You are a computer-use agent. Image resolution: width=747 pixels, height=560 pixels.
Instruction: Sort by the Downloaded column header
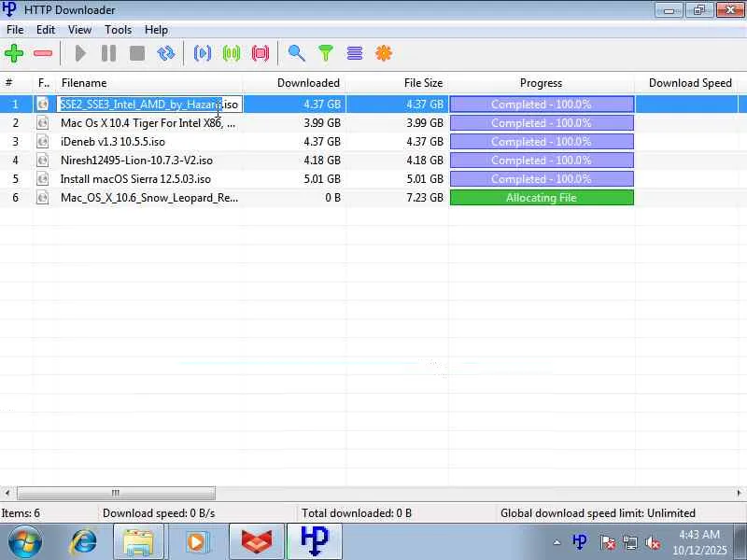click(x=294, y=83)
